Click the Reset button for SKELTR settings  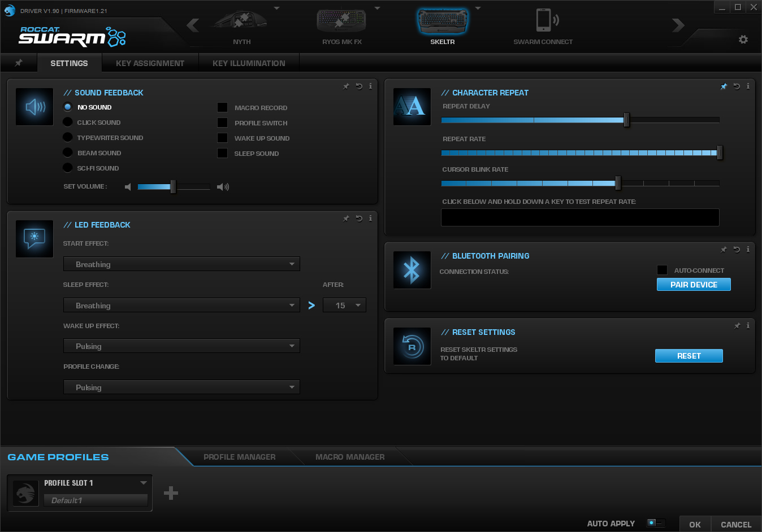click(x=689, y=356)
